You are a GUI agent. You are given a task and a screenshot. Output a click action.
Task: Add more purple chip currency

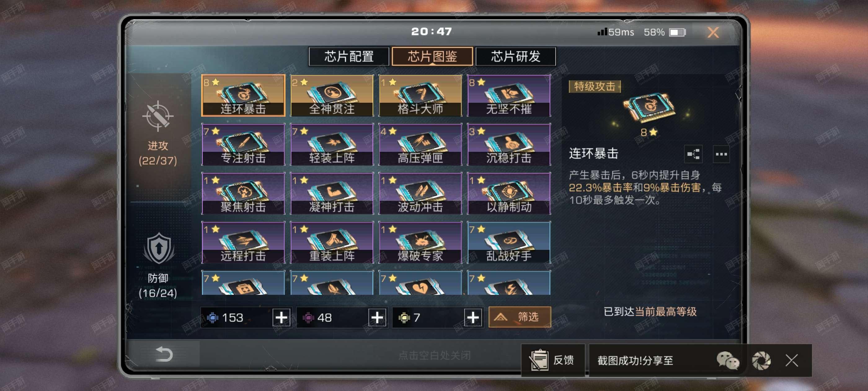377,317
